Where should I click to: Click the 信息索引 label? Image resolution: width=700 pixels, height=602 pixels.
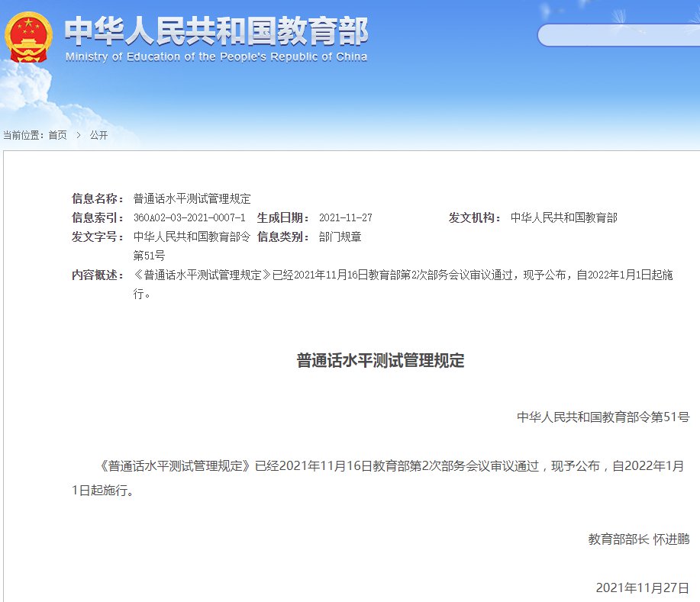98,217
